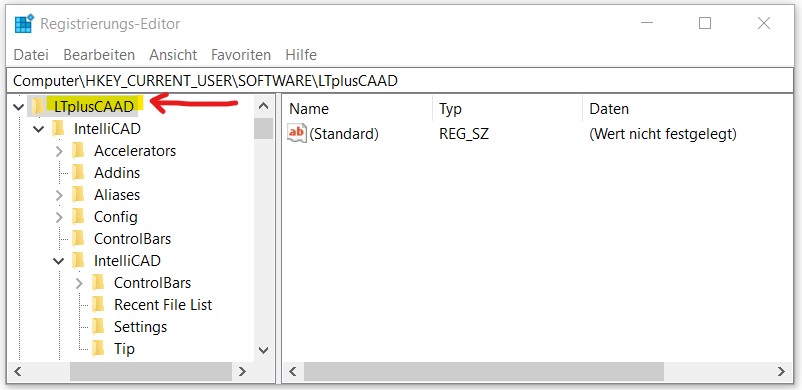Screen dimensions: 802x390
Task: Collapse the inner IntelliCAD key
Action: [x=59, y=261]
